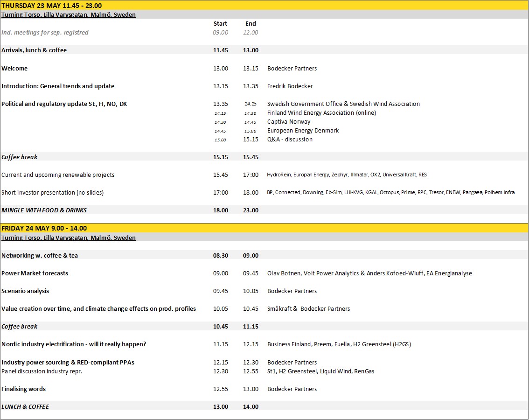Viewport: 529px width, 420px height.
Task: Click the 17:00 end time of renewable projects
Action: pos(251,175)
